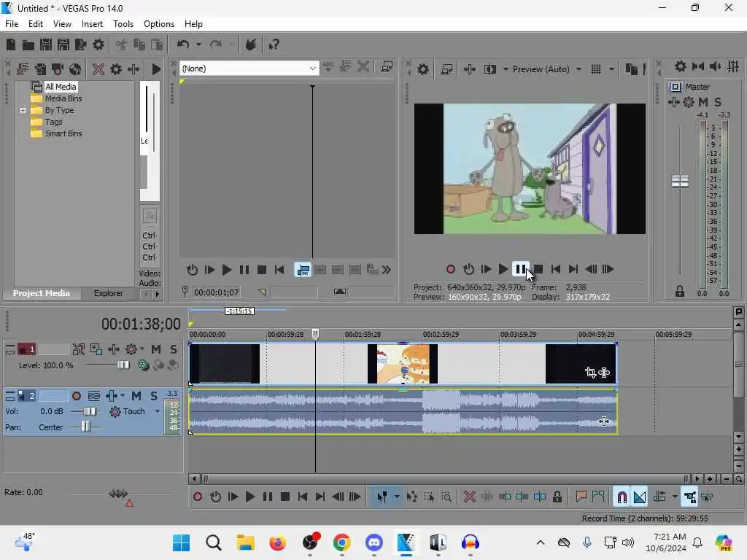The width and height of the screenshot is (747, 560).
Task: Open split screen view dropdown arrow
Action: pyautogui.click(x=505, y=69)
